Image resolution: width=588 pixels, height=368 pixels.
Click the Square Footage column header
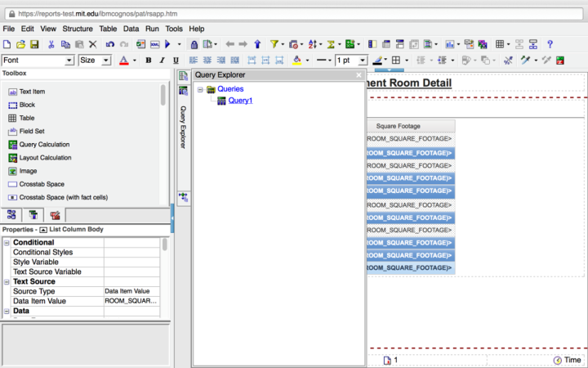click(398, 126)
